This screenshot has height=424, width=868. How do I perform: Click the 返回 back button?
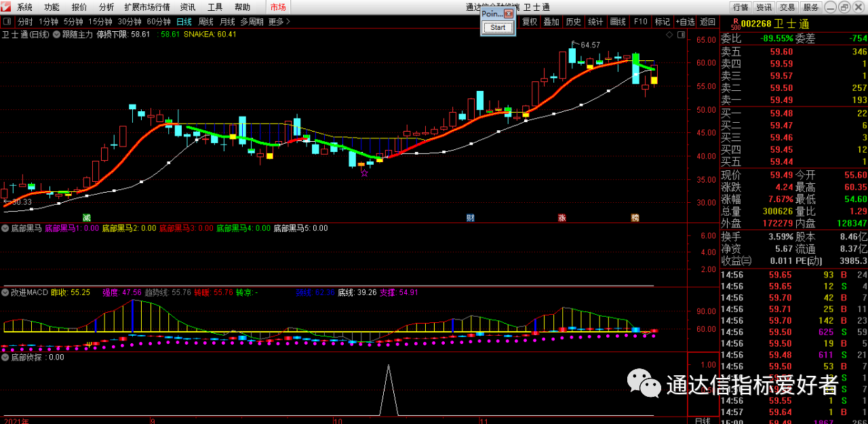[x=707, y=22]
